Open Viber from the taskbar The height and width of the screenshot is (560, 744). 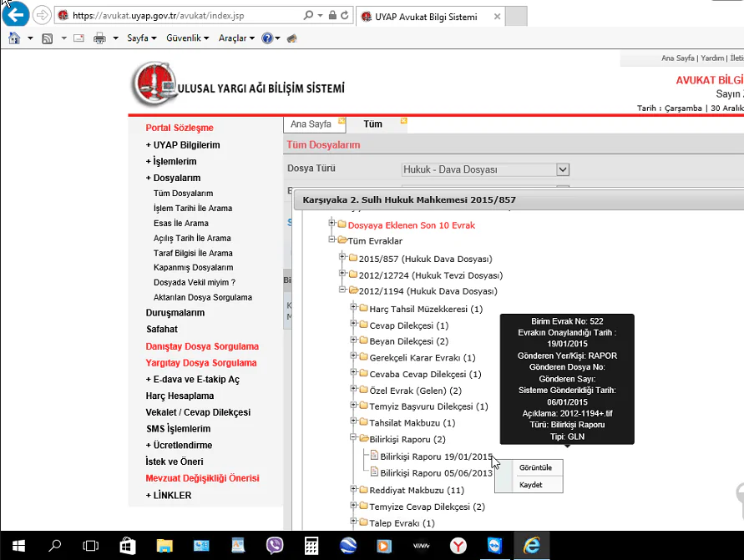274,546
